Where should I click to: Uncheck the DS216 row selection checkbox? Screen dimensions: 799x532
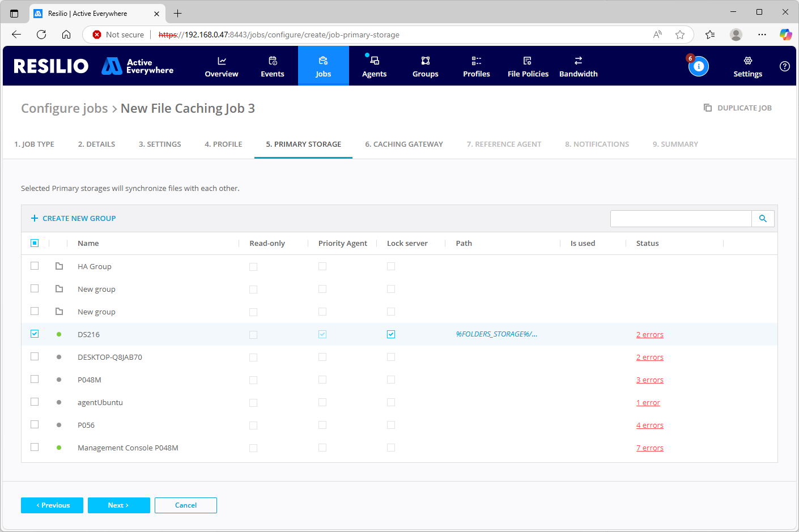pyautogui.click(x=35, y=334)
